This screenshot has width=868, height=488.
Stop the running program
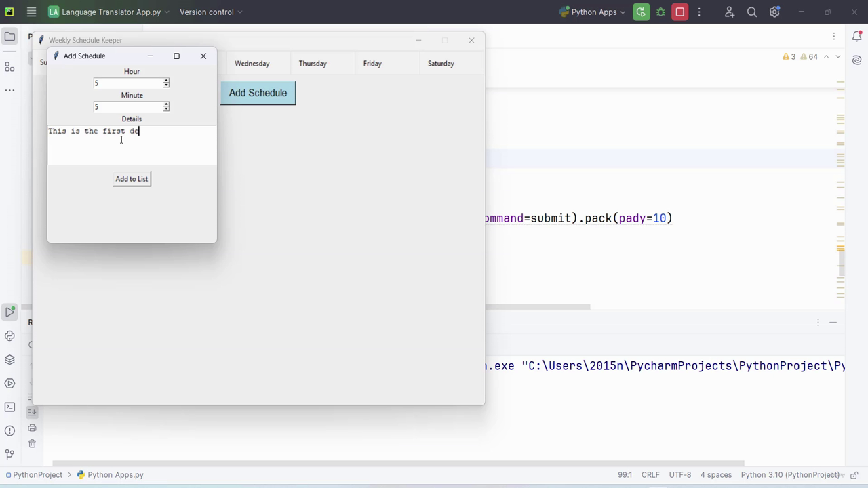pos(680,12)
